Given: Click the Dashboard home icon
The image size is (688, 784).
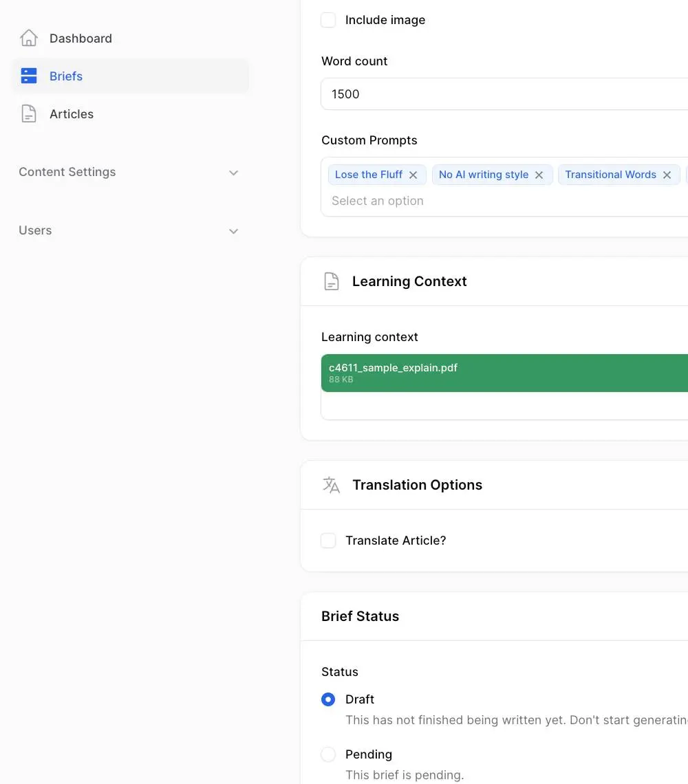Looking at the screenshot, I should coord(29,39).
